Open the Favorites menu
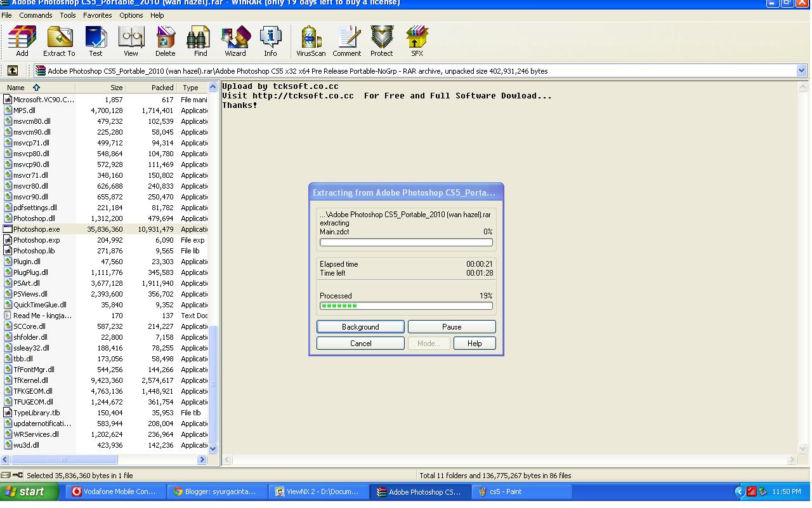 [97, 15]
